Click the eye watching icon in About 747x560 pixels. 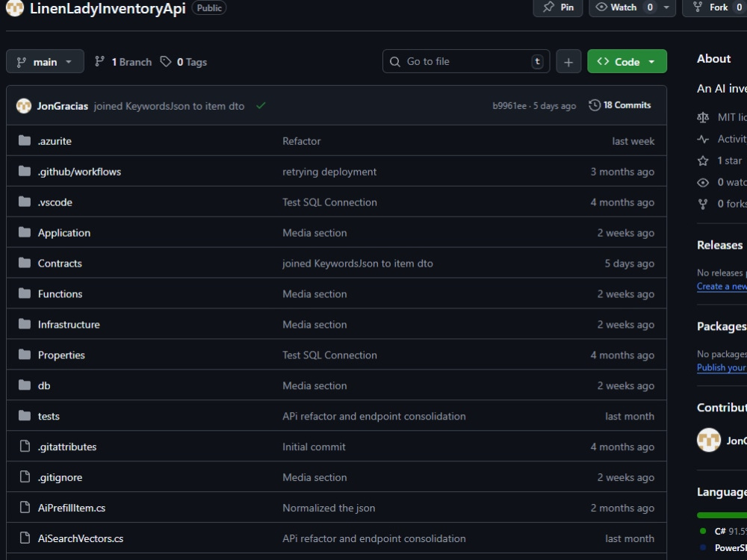[x=703, y=182]
